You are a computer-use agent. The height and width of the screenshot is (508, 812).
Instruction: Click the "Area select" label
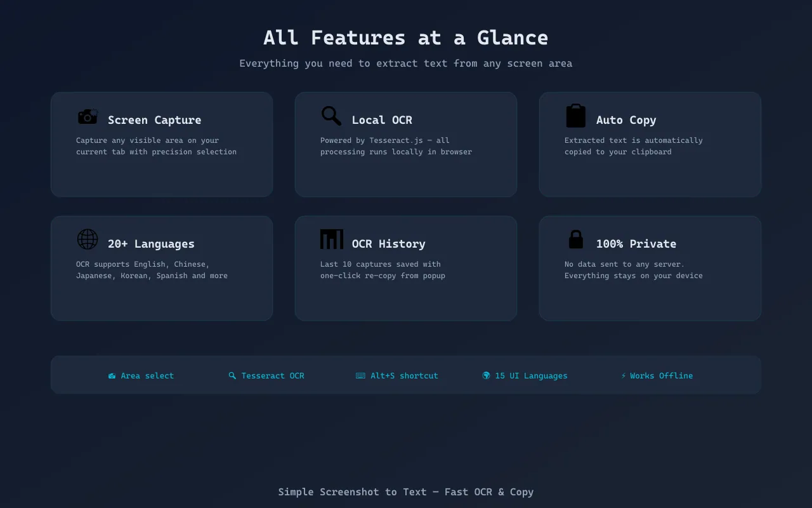(x=147, y=376)
